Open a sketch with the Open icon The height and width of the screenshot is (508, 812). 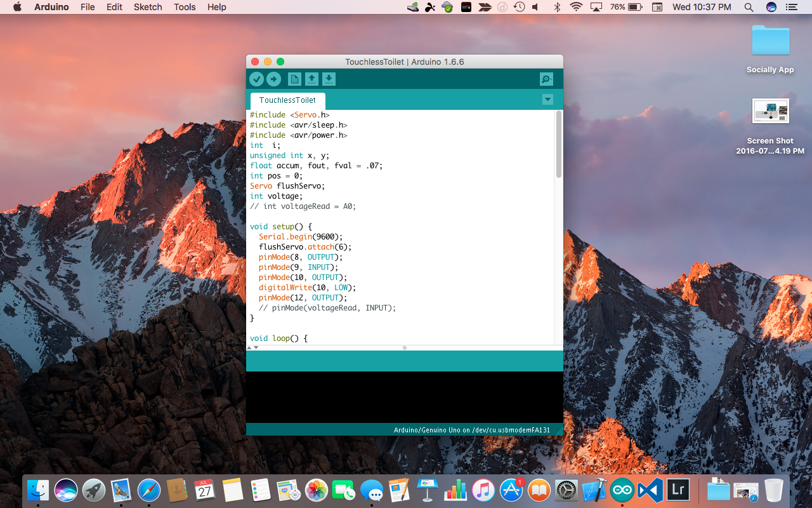(x=311, y=79)
